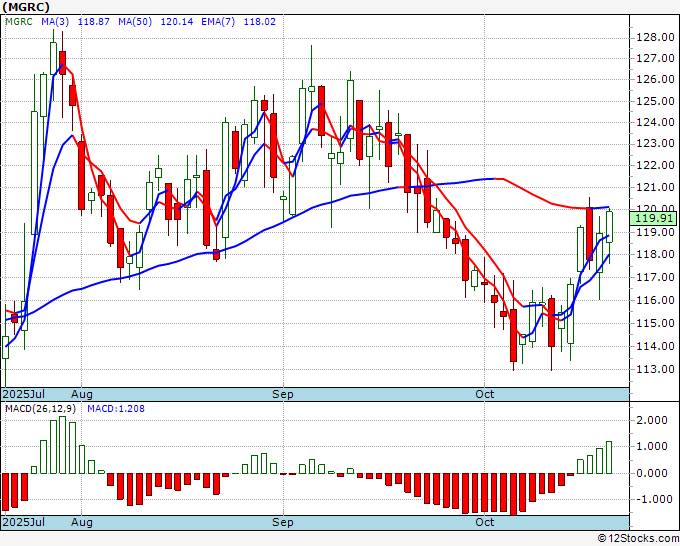
Task: Click the 126.00 price axis label
Action: click(655, 79)
